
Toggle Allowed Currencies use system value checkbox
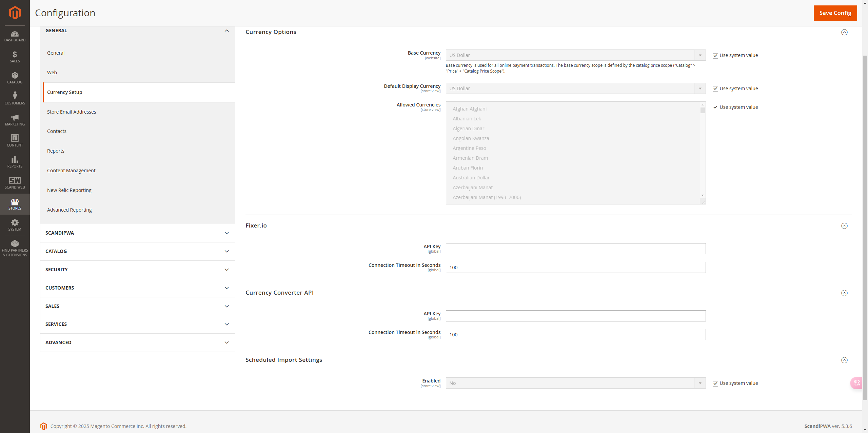715,107
